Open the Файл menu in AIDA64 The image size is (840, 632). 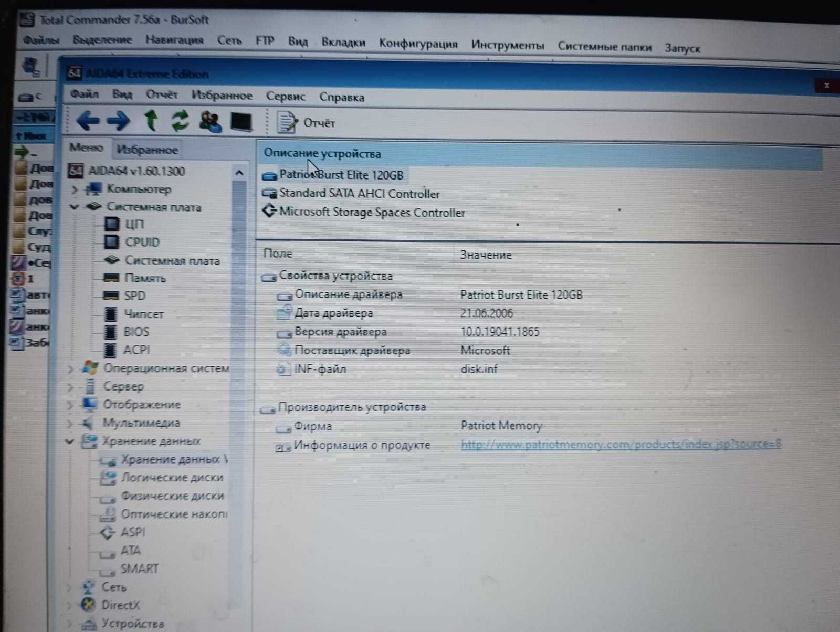coord(85,94)
